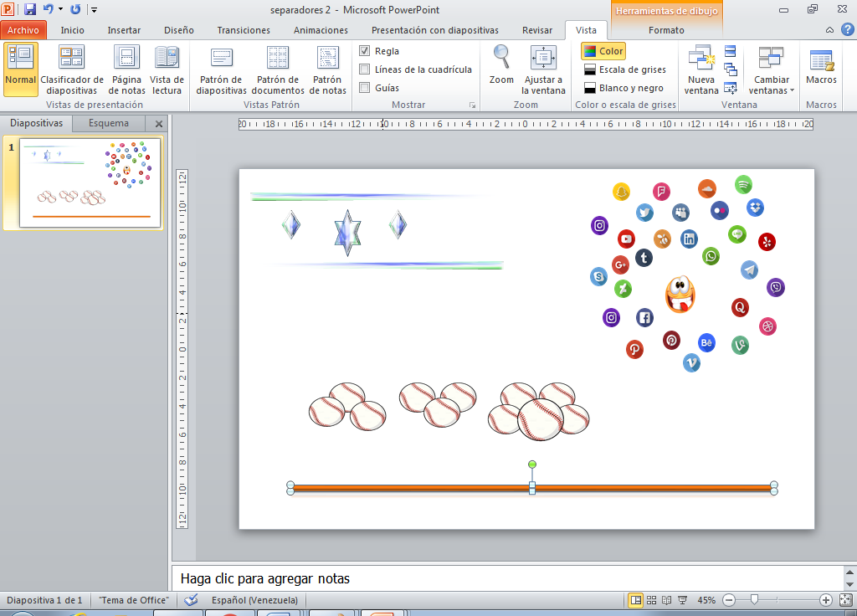Switch to Revisar tab
857x616 pixels.
pyautogui.click(x=537, y=30)
